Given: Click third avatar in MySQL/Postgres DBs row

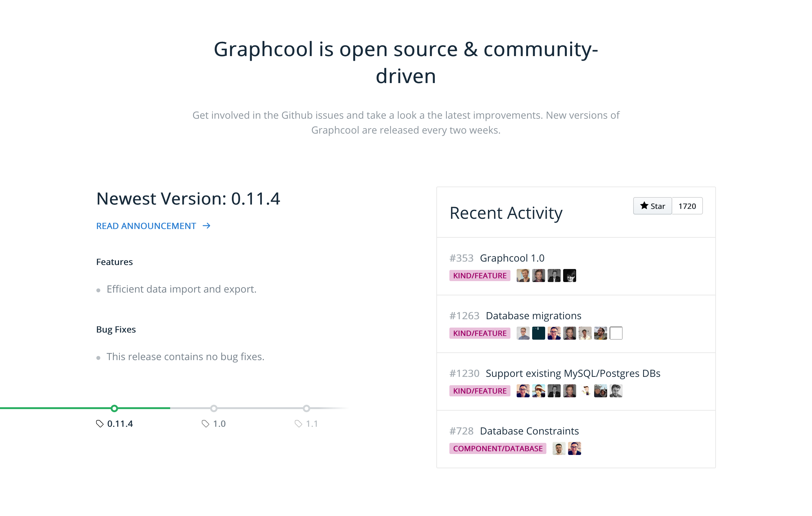Looking at the screenshot, I should pyautogui.click(x=554, y=391).
